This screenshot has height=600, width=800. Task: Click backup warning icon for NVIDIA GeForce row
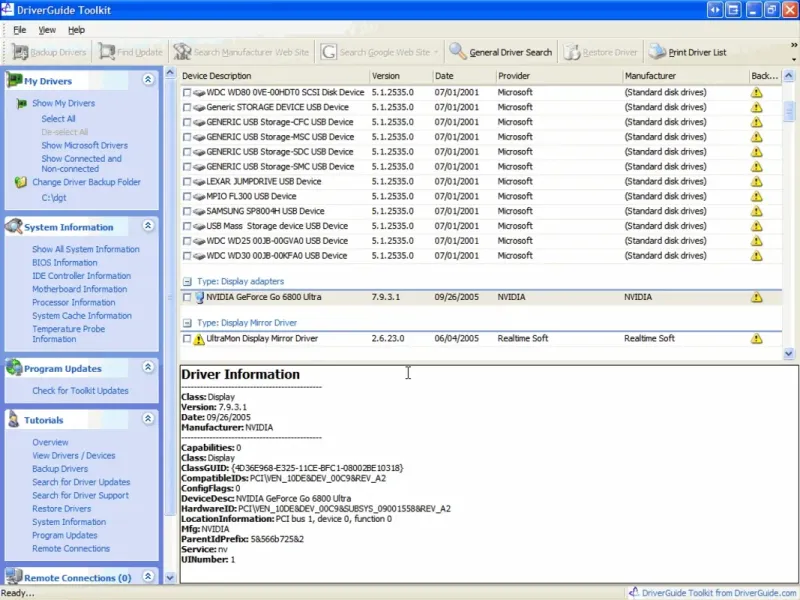tap(757, 297)
